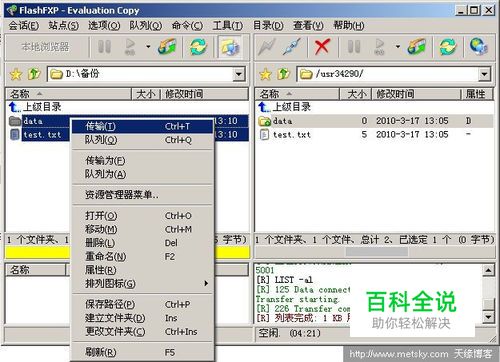
Task: Open the 目录(D) menu
Action: (268, 25)
